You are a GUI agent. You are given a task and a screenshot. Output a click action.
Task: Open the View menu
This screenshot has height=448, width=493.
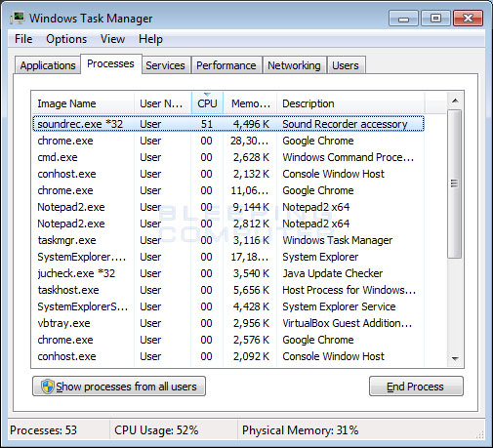tap(112, 39)
